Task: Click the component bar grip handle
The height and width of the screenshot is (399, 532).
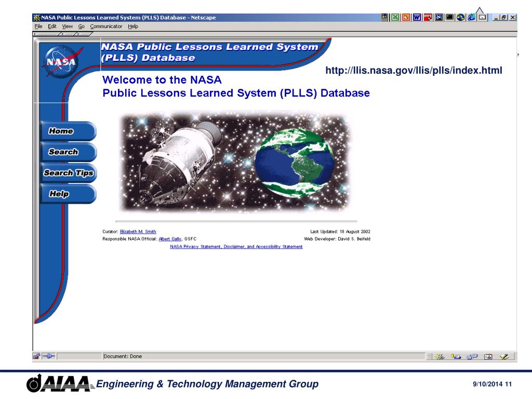Action: tap(429, 356)
